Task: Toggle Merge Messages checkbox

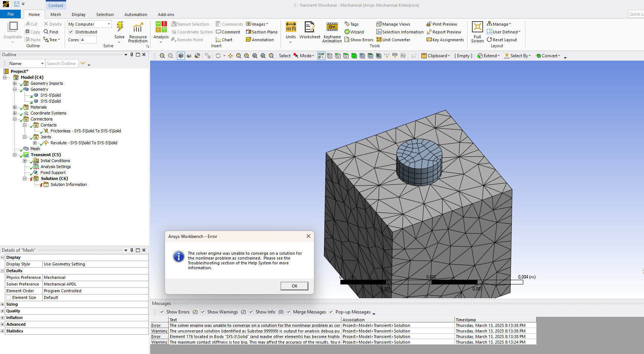Action: point(288,312)
